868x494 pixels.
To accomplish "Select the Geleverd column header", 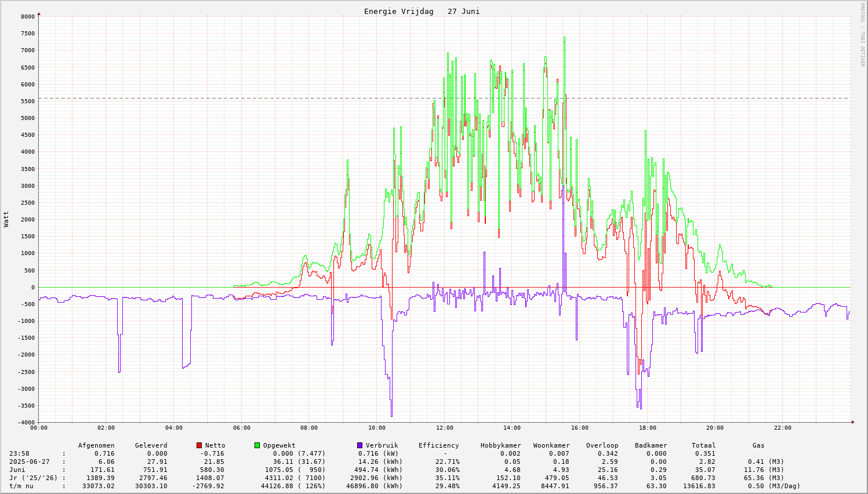I will tap(151, 445).
